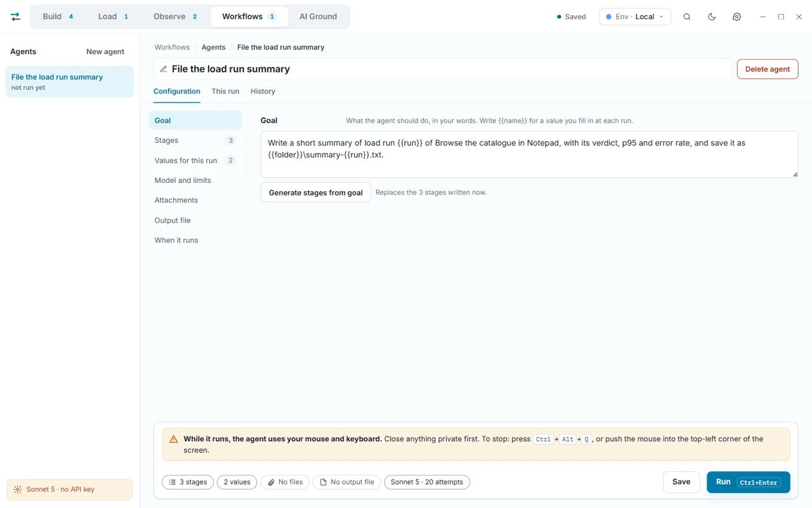Open the 3 stages chip
812x508 pixels.
[x=188, y=482]
